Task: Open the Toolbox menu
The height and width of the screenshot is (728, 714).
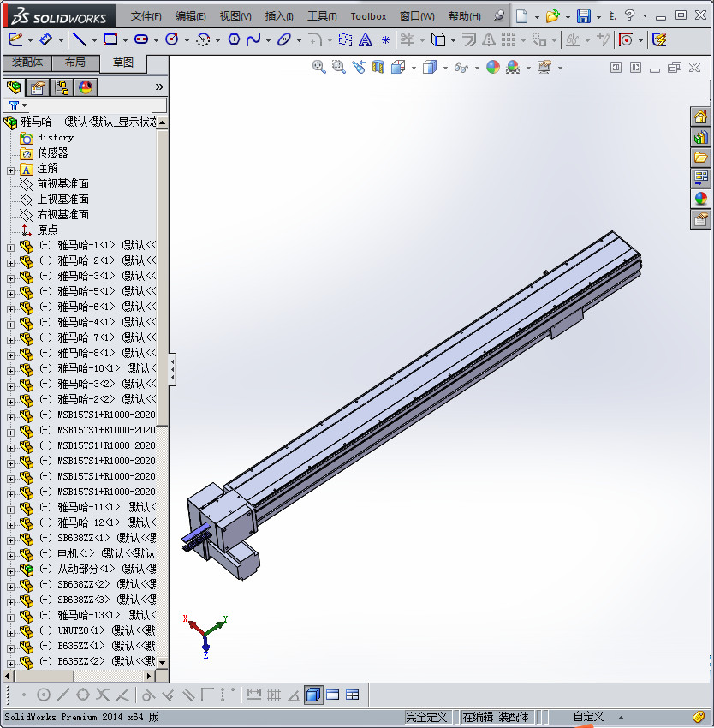Action: (x=368, y=16)
